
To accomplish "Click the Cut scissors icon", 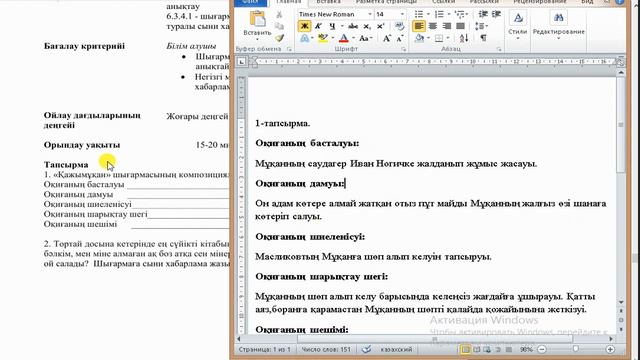I will pyautogui.click(x=279, y=15).
